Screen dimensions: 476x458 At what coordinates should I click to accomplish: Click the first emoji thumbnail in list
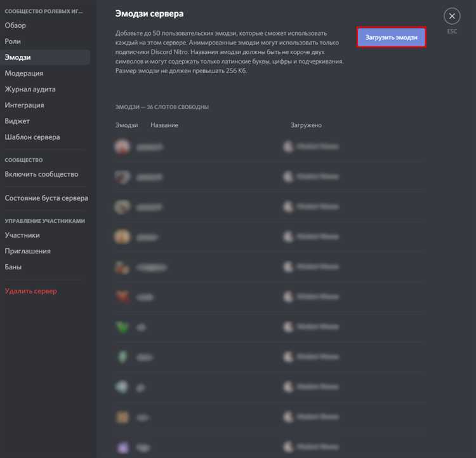click(x=122, y=147)
